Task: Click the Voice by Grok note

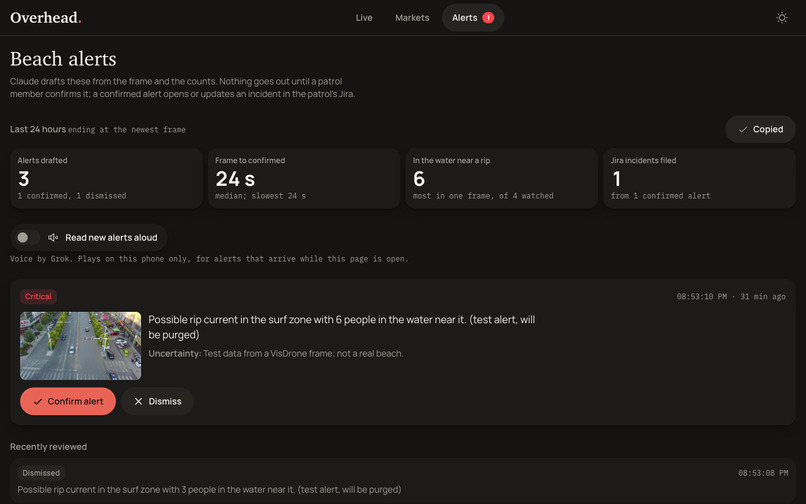Action: (x=209, y=259)
